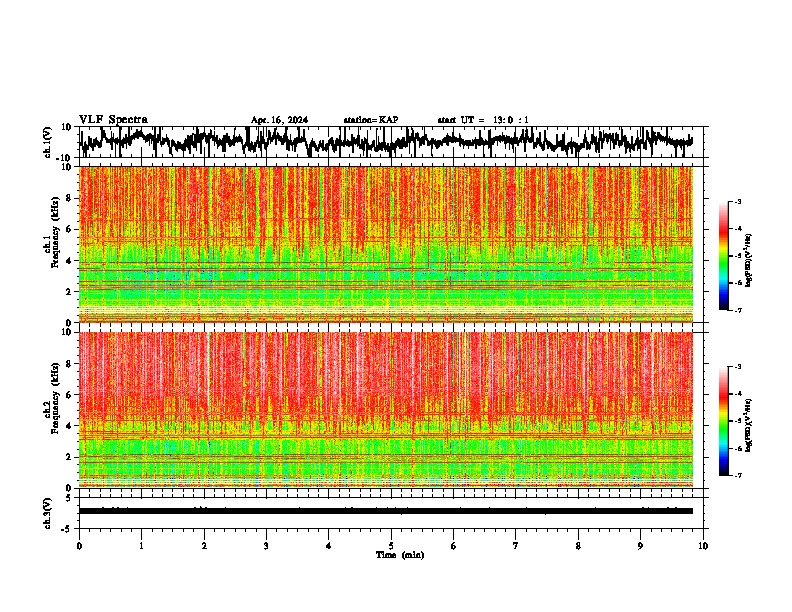Viewport: 792px width, 612px height.
Task: Click the "-3" label on ch.1 color bar
Action: click(x=738, y=202)
